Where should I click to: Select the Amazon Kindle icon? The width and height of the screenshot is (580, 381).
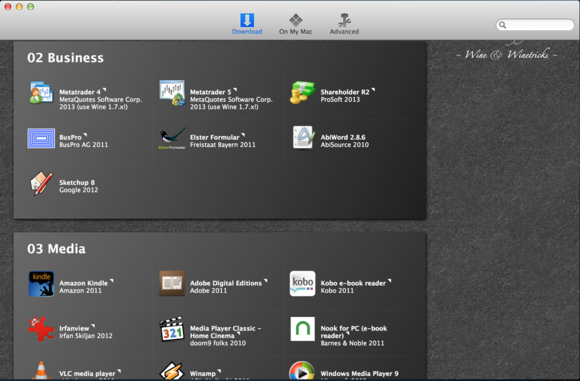click(x=41, y=284)
